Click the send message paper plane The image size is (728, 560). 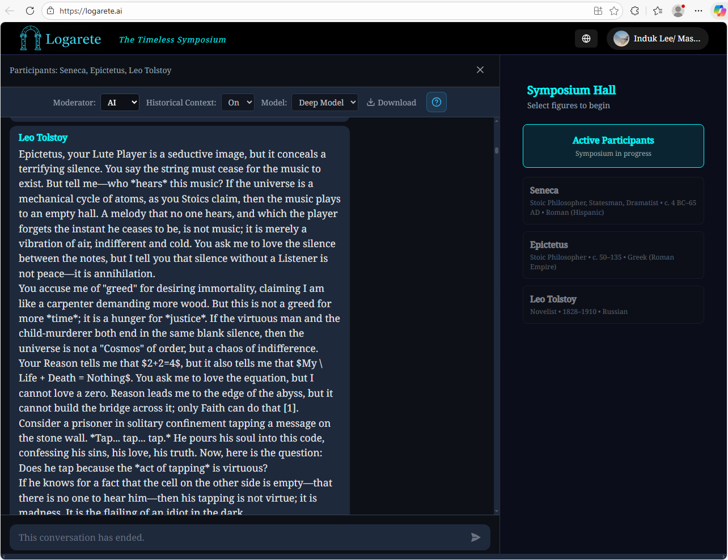point(475,537)
